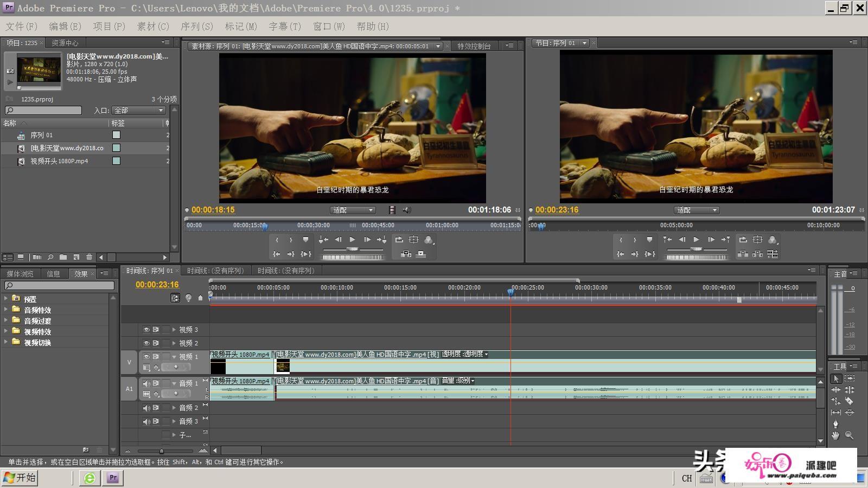Switch to 信息 tab
Screen dimensions: 868x488
(x=53, y=274)
